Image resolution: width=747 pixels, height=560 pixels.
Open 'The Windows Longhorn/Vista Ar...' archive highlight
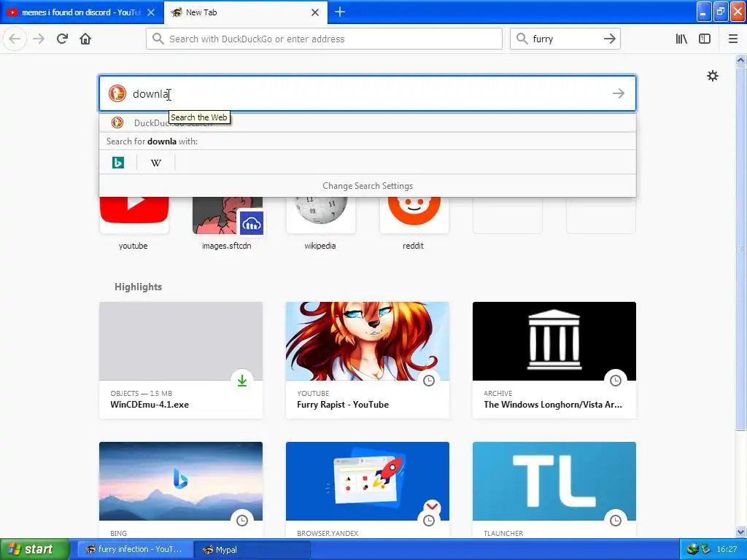point(554,360)
